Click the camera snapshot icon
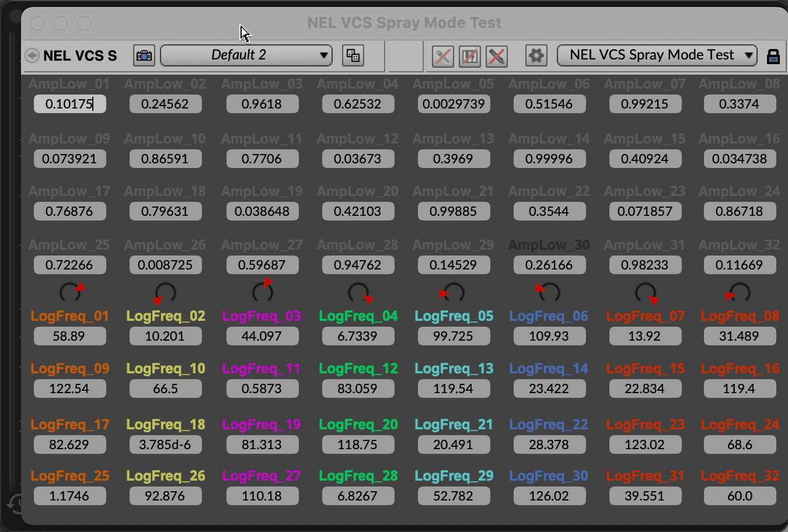Screen dimensions: 788x532 [x=144, y=55]
